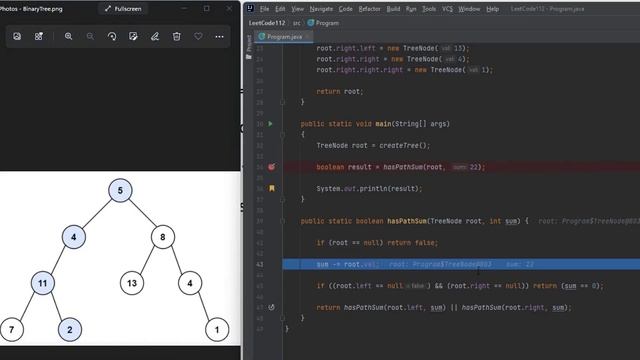Click 'main(String[] args)' declaration

(413, 124)
